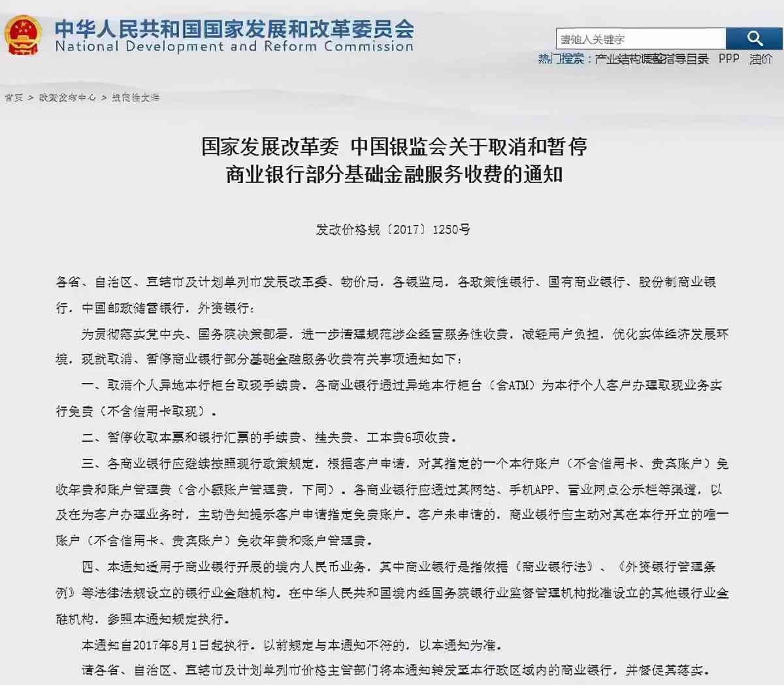
Task: Click the 中华人民共和国国家发展和改革委员会 site title
Action: point(234,28)
